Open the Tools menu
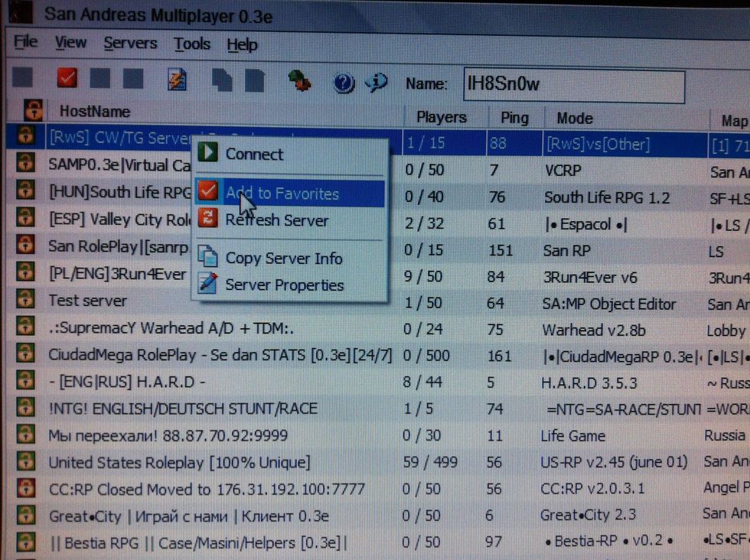The image size is (750, 560). (x=191, y=44)
